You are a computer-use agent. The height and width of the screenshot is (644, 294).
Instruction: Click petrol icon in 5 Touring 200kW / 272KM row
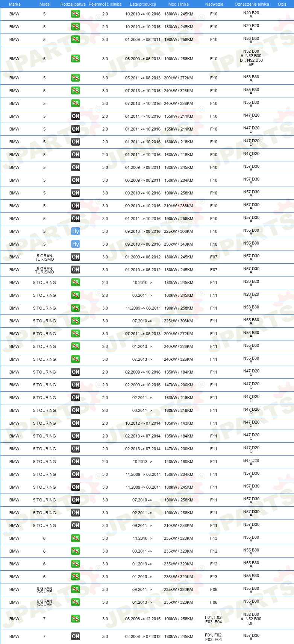click(x=76, y=334)
